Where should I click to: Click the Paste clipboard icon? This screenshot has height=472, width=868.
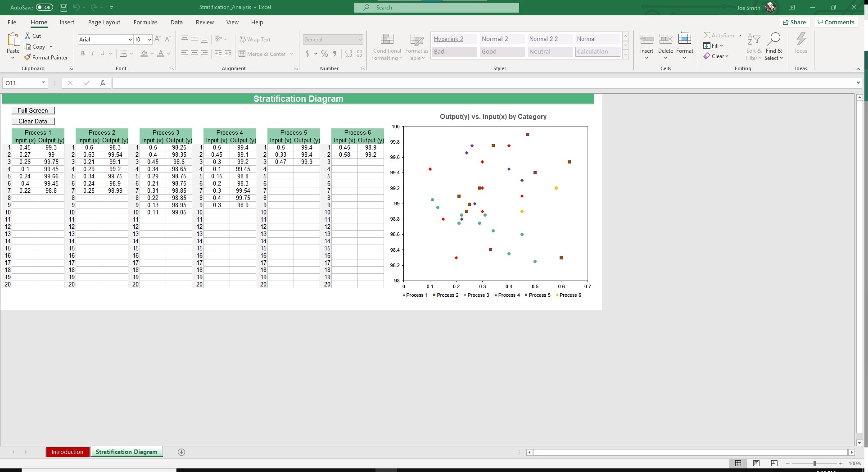click(x=13, y=41)
